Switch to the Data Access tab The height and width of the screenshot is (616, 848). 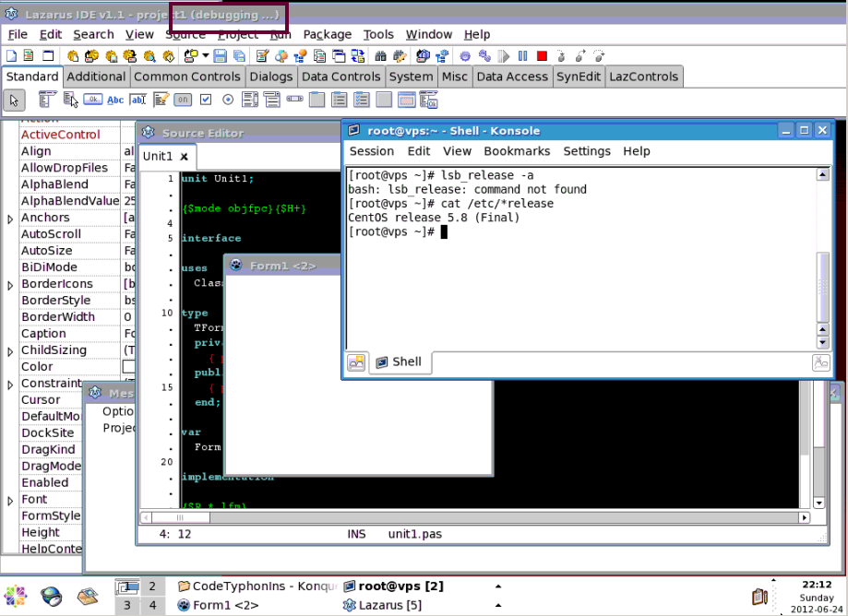click(512, 77)
